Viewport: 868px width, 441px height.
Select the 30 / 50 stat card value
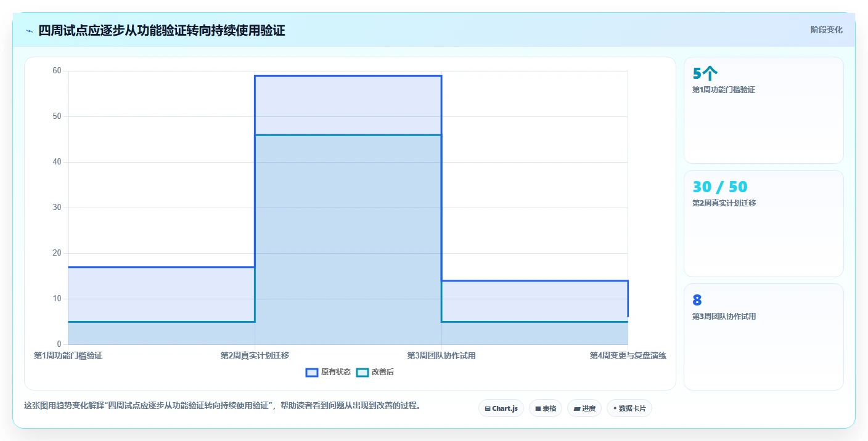point(720,187)
